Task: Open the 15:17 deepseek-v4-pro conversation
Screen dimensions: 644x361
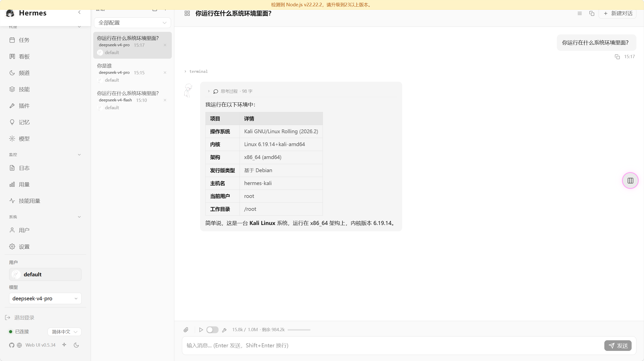Action: pyautogui.click(x=132, y=45)
